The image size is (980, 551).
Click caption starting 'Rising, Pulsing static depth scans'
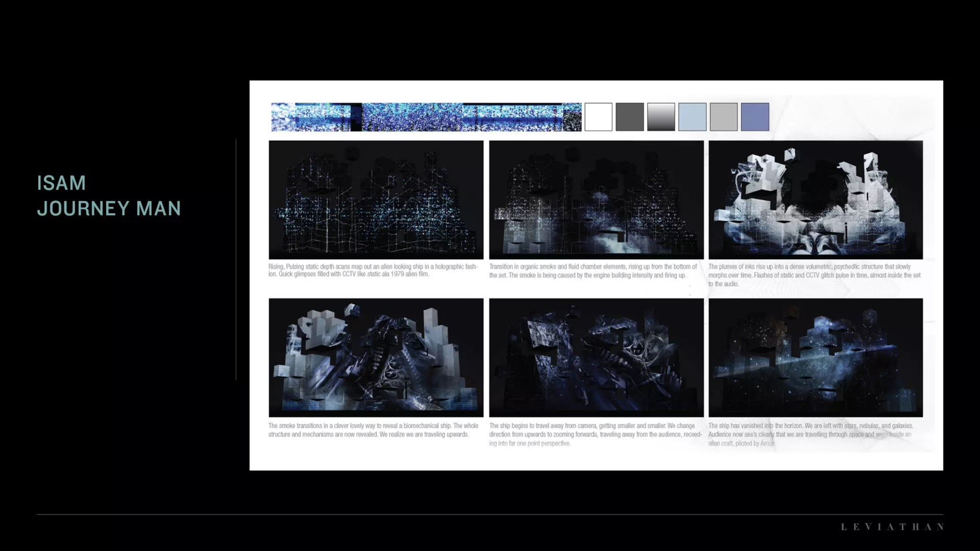point(373,270)
